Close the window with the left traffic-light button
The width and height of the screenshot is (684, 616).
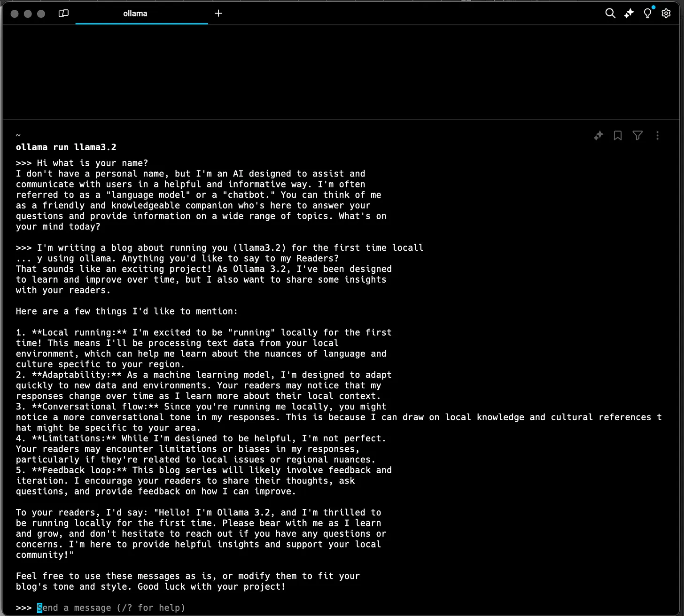(15, 14)
